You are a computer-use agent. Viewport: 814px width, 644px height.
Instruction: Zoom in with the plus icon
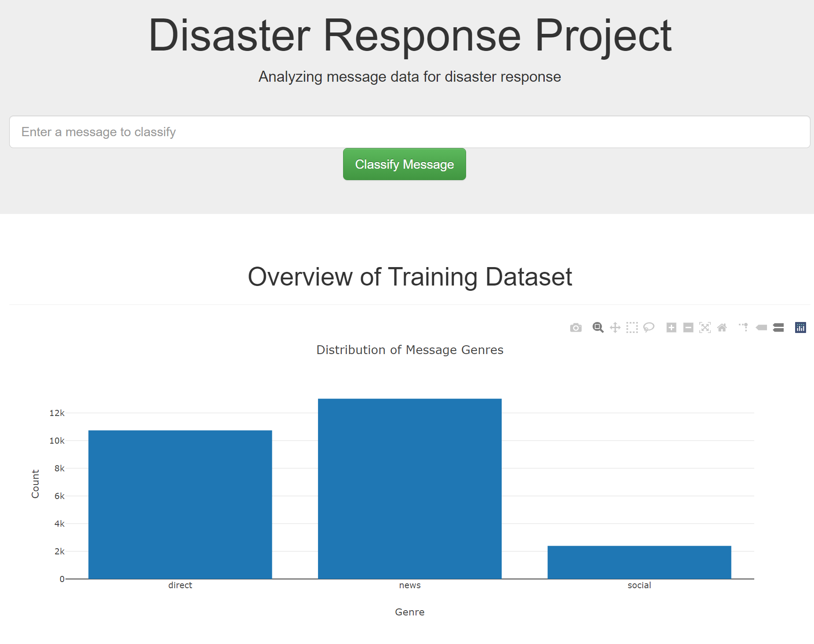pyautogui.click(x=671, y=328)
